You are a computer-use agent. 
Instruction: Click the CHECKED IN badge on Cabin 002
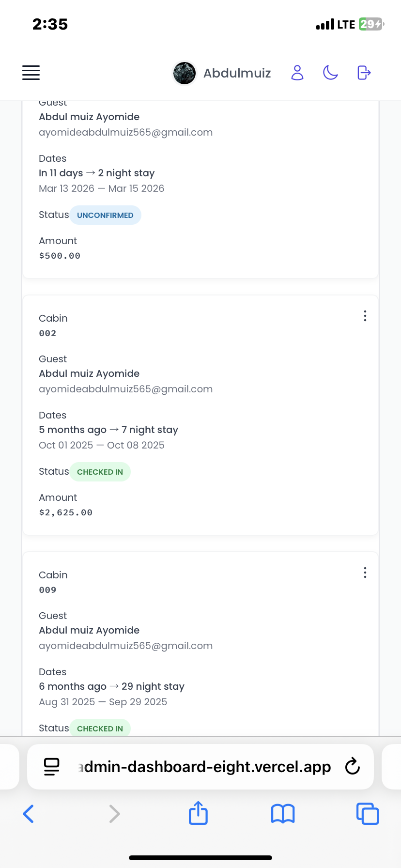coord(100,471)
